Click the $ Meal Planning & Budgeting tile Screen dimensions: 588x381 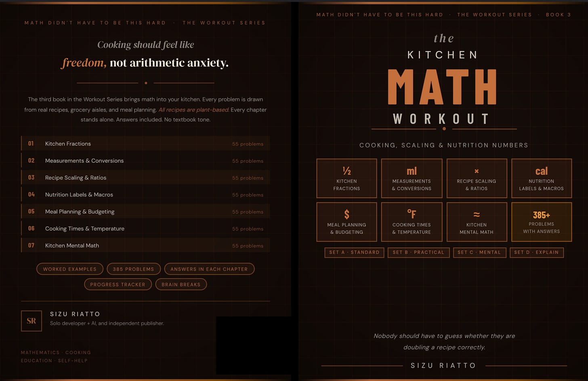[346, 222]
